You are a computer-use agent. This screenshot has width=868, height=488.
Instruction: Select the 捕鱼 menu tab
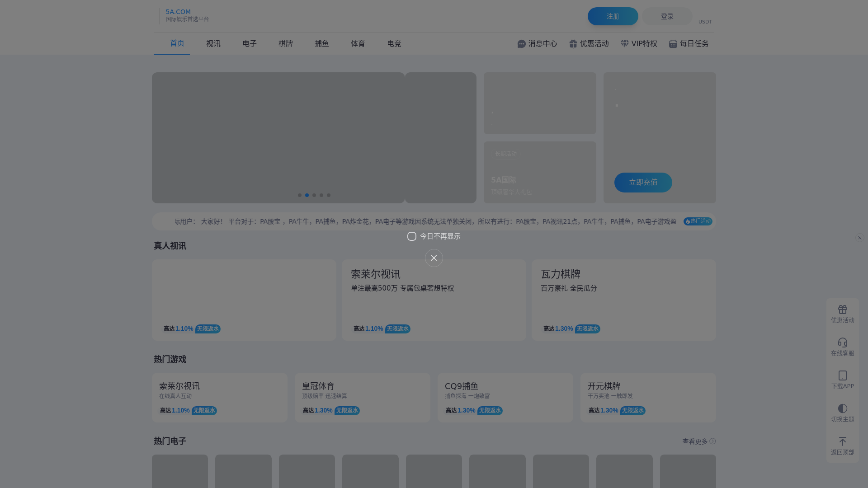[322, 44]
